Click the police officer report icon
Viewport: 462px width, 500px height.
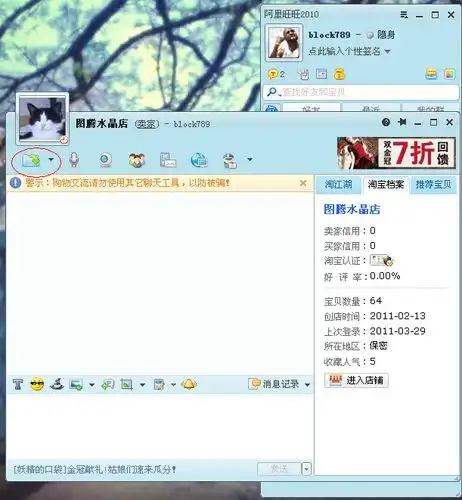pos(230,160)
